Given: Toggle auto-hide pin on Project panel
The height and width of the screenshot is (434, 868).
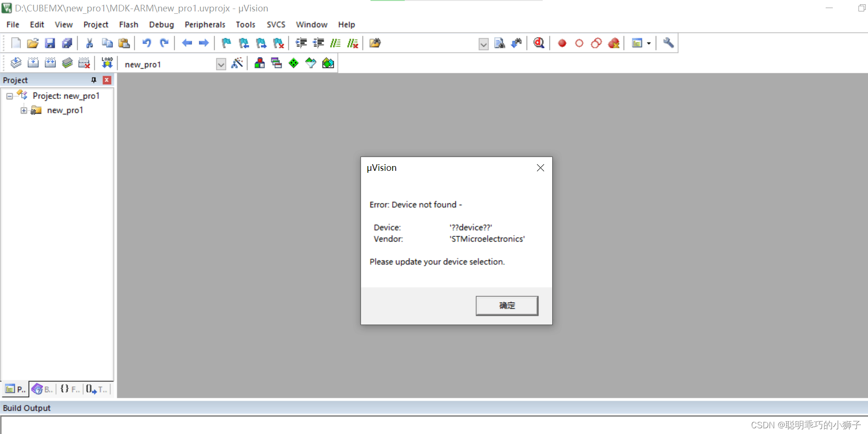Looking at the screenshot, I should coord(94,80).
